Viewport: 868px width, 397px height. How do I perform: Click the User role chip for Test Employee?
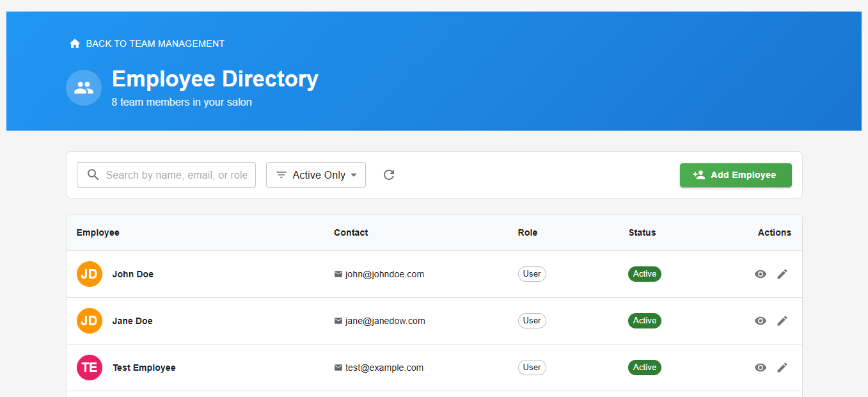(532, 368)
